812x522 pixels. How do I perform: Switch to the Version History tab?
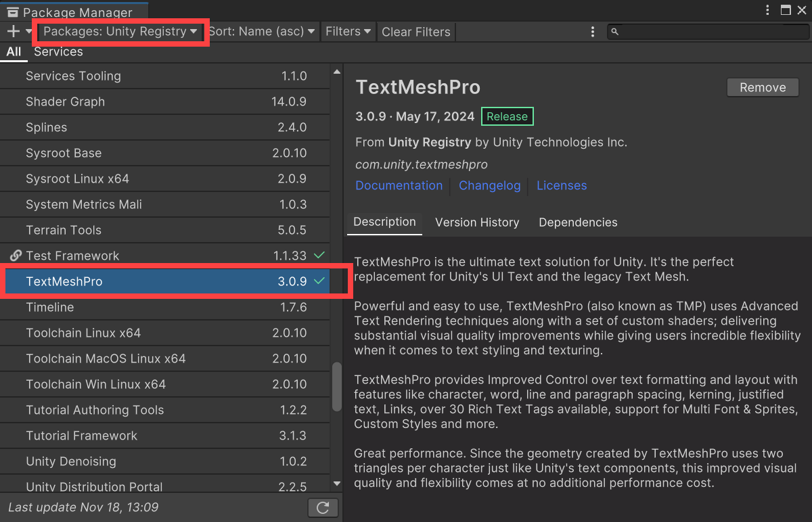pos(477,222)
